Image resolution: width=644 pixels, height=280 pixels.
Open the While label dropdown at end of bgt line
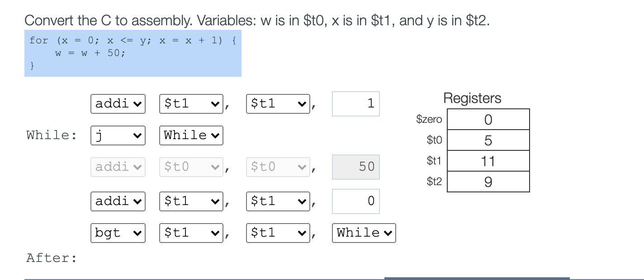[364, 233]
